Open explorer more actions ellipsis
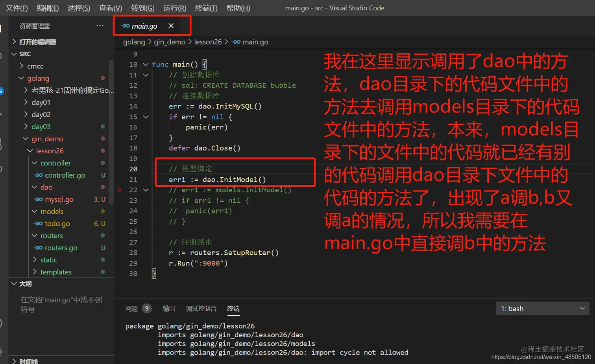 coord(100,26)
